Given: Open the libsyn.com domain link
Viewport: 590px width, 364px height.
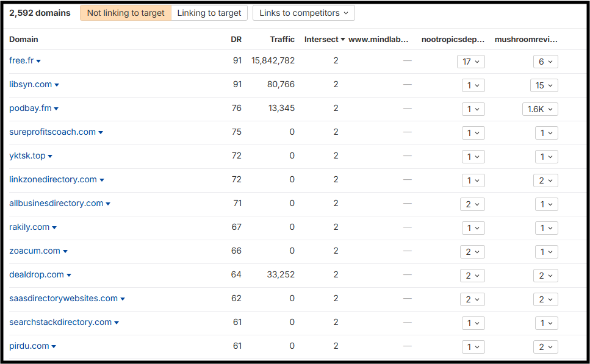Looking at the screenshot, I should click(x=29, y=84).
